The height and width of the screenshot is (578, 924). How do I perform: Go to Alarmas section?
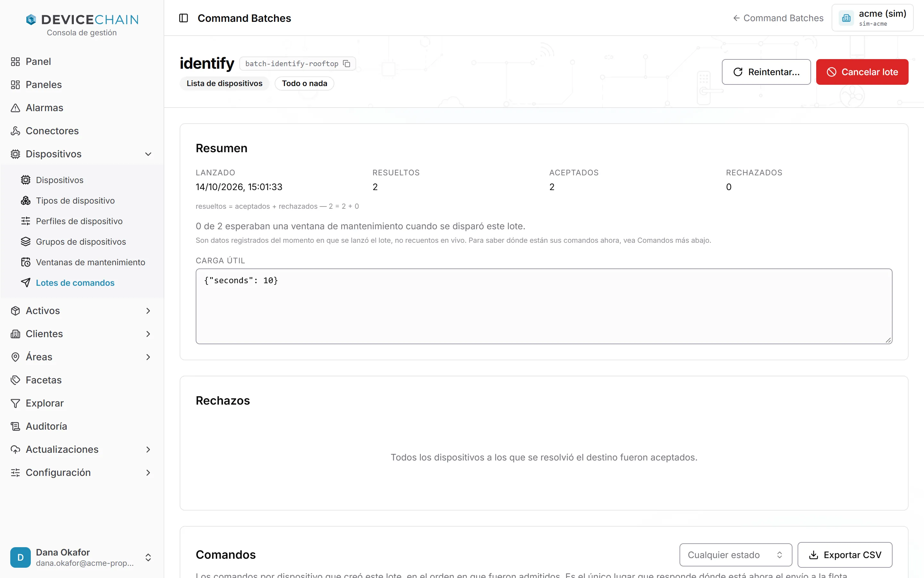tap(82, 108)
